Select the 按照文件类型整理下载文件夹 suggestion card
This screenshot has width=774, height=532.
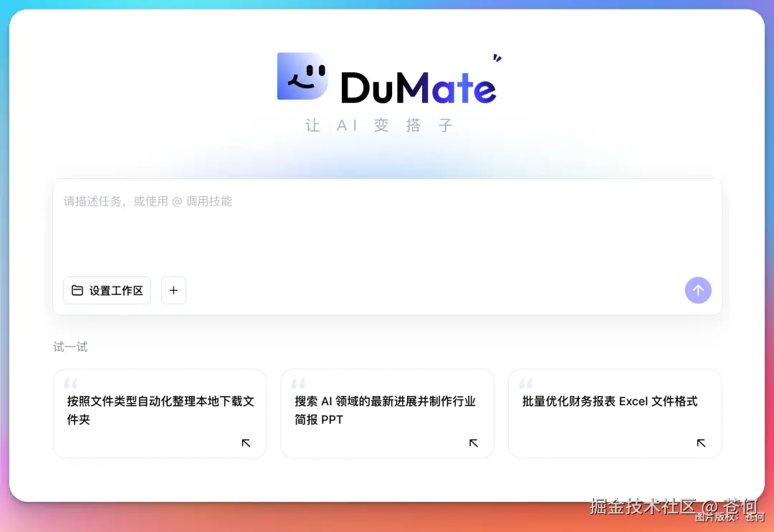click(159, 412)
